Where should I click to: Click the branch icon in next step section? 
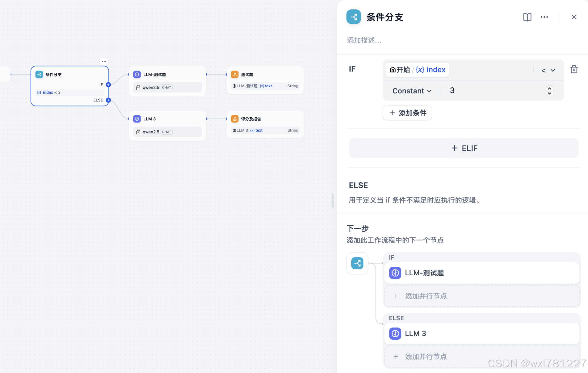(x=357, y=263)
